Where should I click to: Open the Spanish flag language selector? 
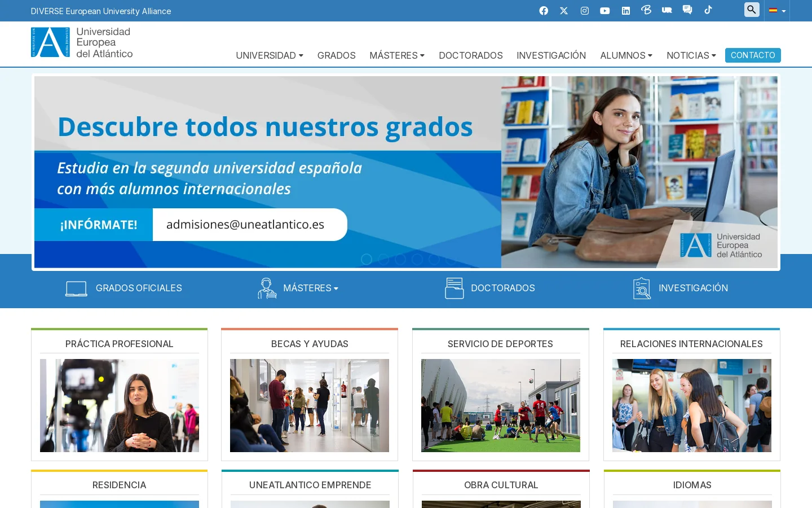click(x=777, y=11)
